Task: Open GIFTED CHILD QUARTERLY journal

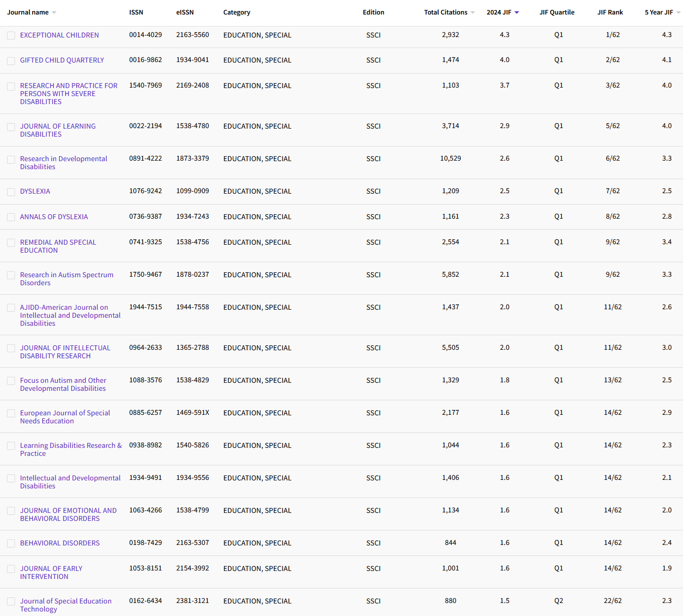Action: [62, 60]
